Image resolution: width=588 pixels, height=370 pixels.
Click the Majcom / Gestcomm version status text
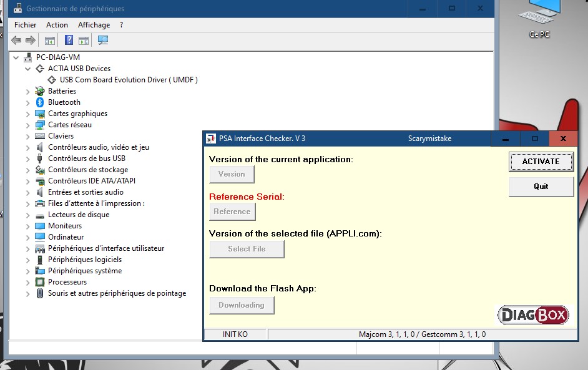[x=422, y=334]
